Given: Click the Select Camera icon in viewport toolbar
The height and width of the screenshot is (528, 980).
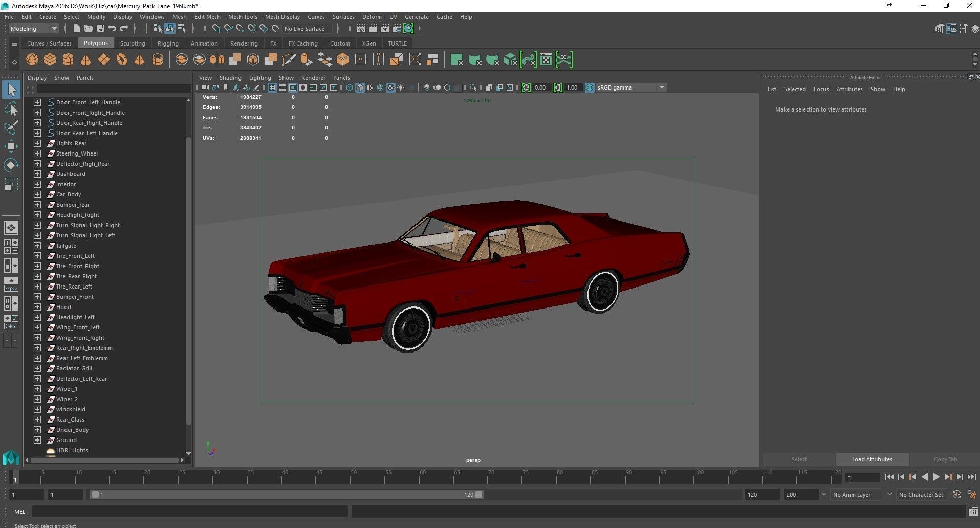Looking at the screenshot, I should [205, 87].
